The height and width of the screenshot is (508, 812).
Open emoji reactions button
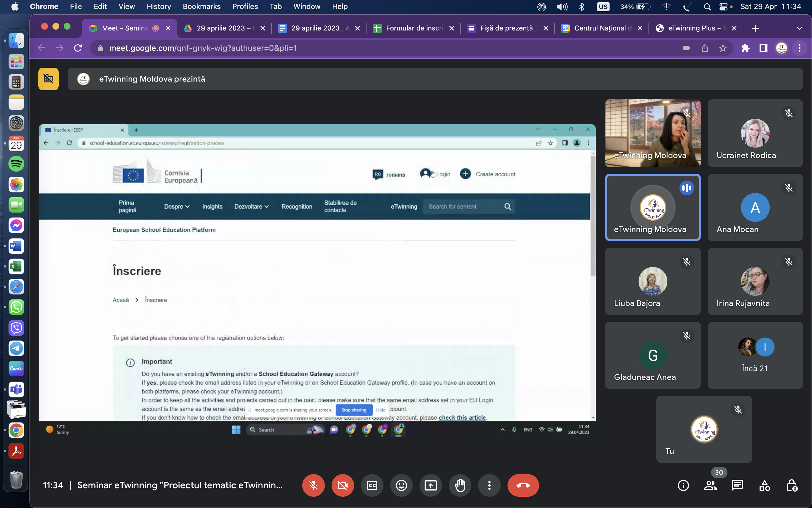401,485
